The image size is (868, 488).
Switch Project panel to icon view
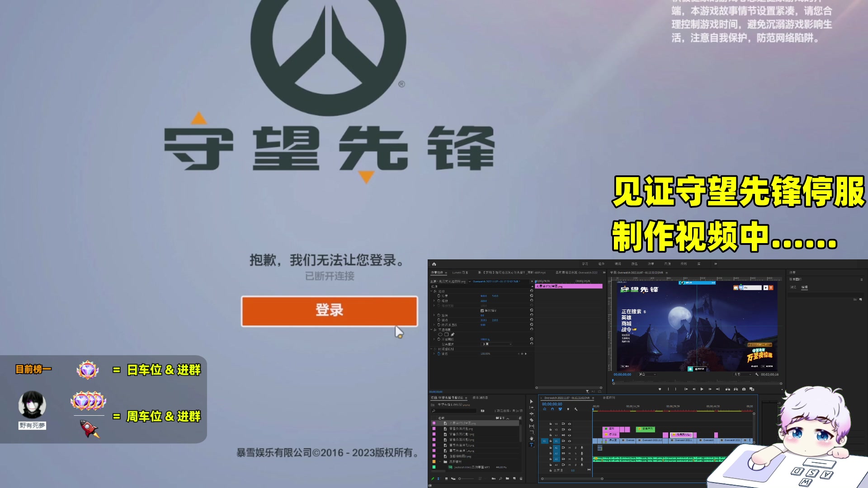pos(446,479)
